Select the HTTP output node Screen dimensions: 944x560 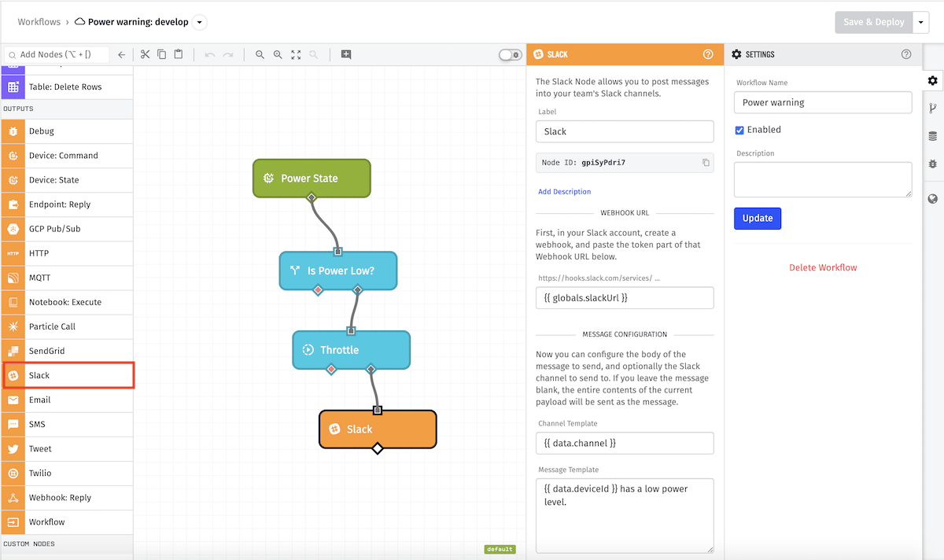coord(67,253)
